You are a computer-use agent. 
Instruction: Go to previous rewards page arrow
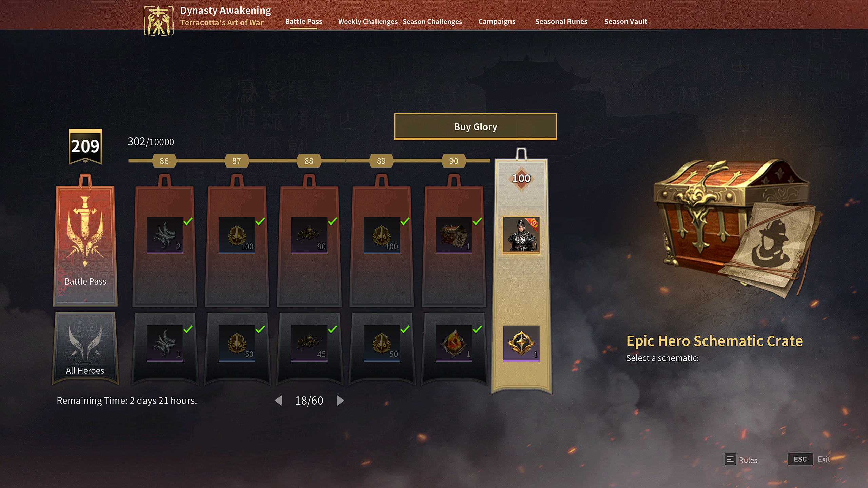278,401
